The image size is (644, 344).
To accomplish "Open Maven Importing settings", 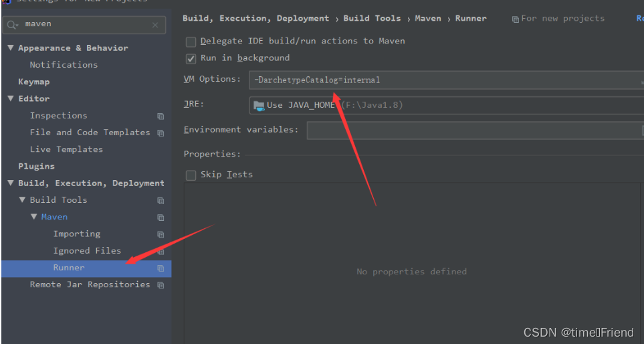I will [x=77, y=234].
